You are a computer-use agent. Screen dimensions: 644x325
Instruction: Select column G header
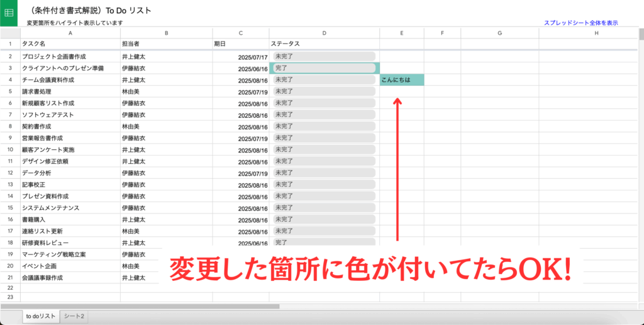coord(500,33)
